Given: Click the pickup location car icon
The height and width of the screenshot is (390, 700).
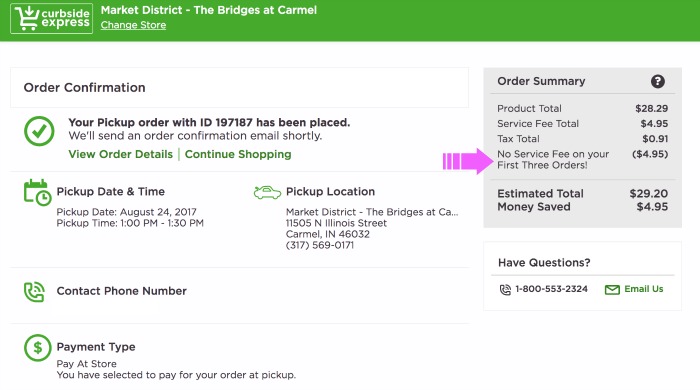Looking at the screenshot, I should click(267, 192).
